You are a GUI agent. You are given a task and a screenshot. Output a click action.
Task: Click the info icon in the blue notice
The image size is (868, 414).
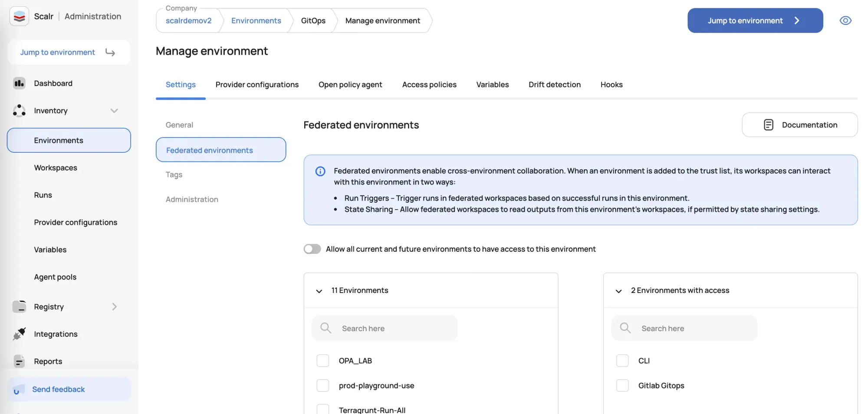click(x=320, y=171)
